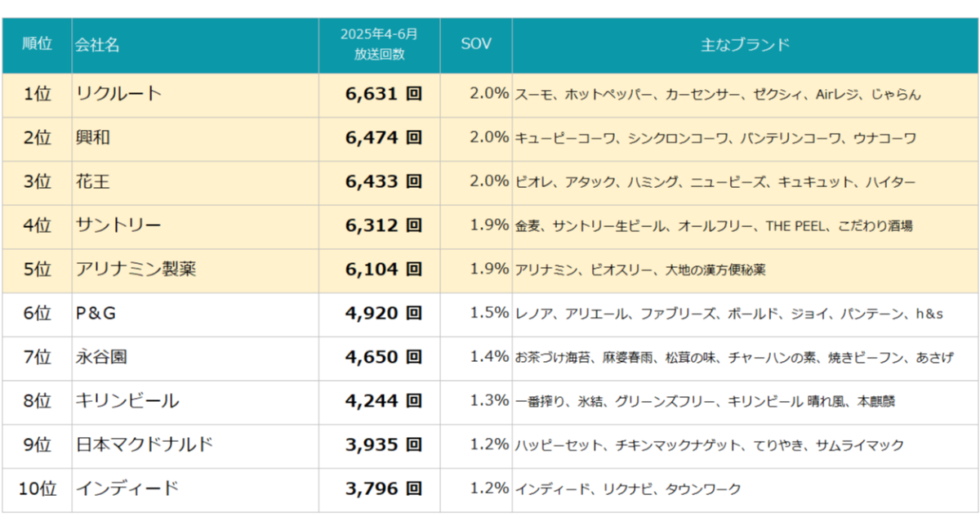980x531 pixels.
Task: Select the 3,796 回 broadcast count
Action: [383, 489]
